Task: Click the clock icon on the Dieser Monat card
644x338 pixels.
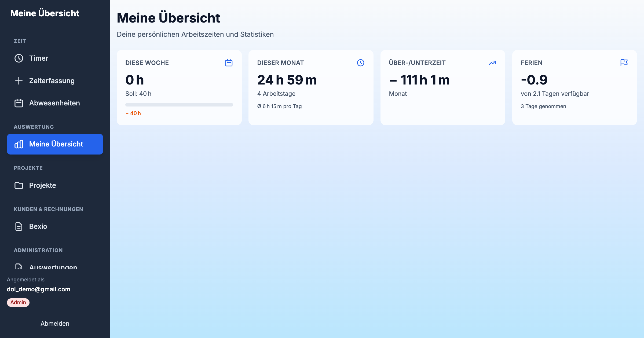Action: [361, 63]
